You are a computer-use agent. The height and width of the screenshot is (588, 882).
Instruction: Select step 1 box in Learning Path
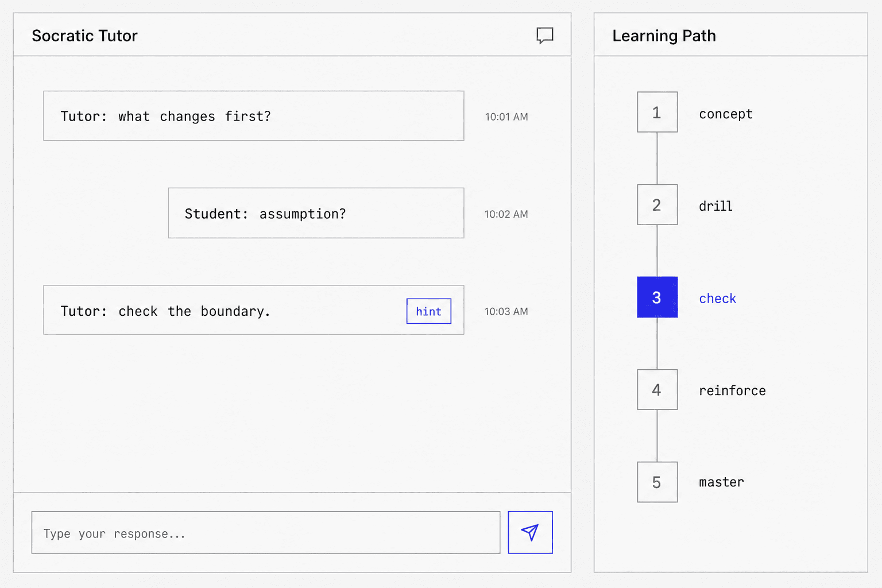pyautogui.click(x=657, y=112)
